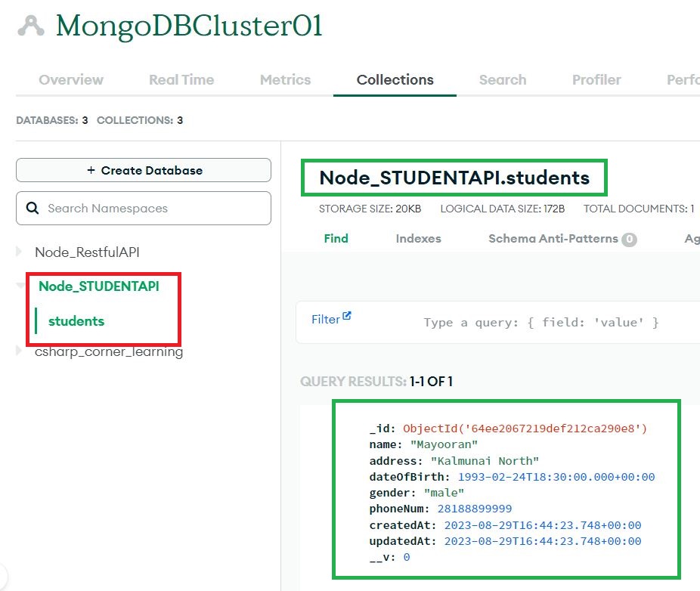Go to the Search tab
Screen dimensions: 700x591
point(503,80)
